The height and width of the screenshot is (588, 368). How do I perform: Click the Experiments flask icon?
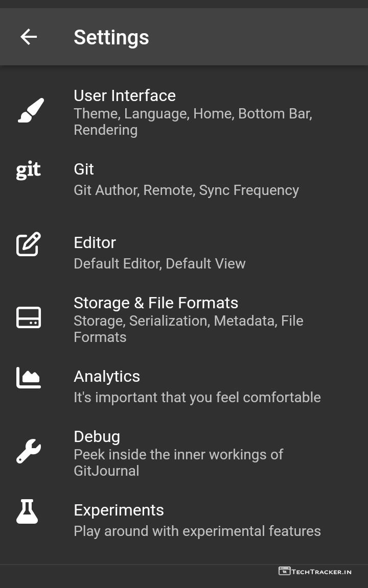(x=28, y=511)
